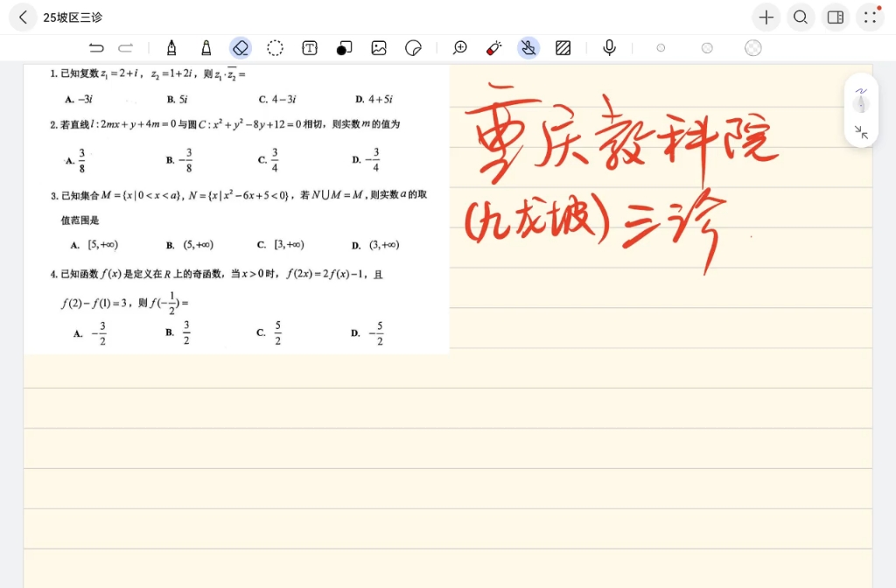896x588 pixels.
Task: Toggle the split view panel
Action: tap(836, 17)
